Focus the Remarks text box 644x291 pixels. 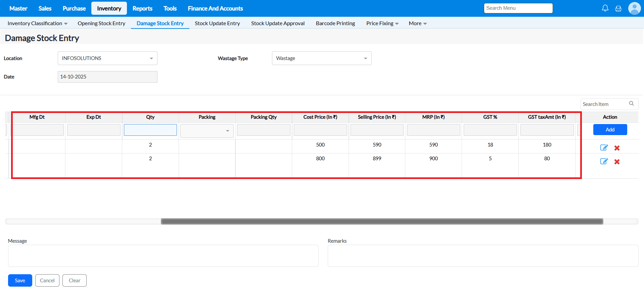(x=482, y=256)
